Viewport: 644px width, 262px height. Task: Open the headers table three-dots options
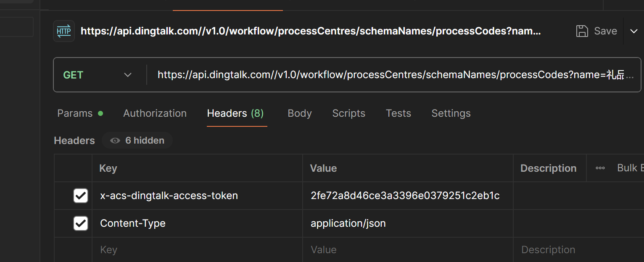(600, 168)
